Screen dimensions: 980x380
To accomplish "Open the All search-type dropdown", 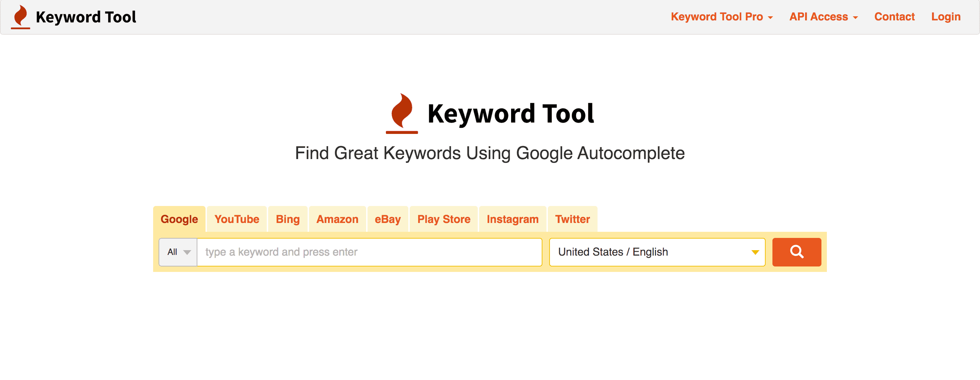I will 178,252.
